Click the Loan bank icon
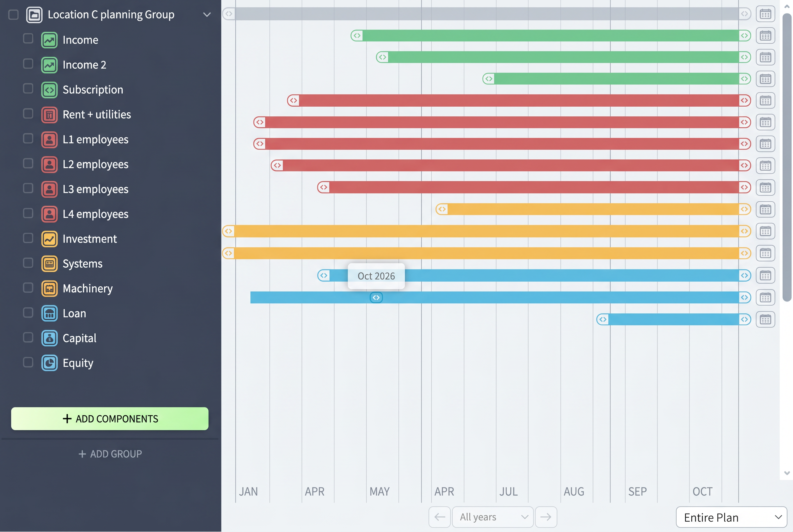The height and width of the screenshot is (532, 793). pyautogui.click(x=50, y=313)
